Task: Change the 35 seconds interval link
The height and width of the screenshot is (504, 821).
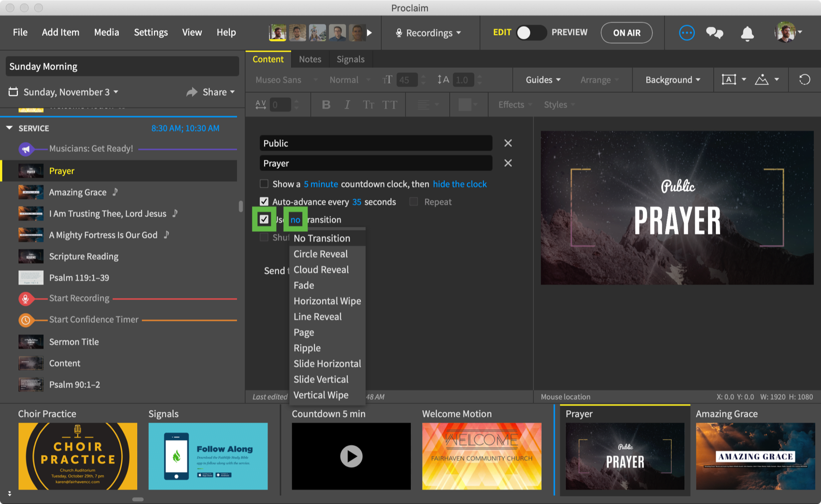Action: point(357,202)
